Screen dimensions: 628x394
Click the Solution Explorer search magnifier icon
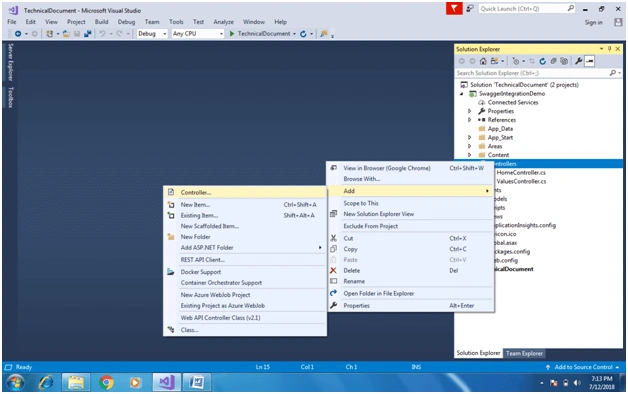point(613,73)
